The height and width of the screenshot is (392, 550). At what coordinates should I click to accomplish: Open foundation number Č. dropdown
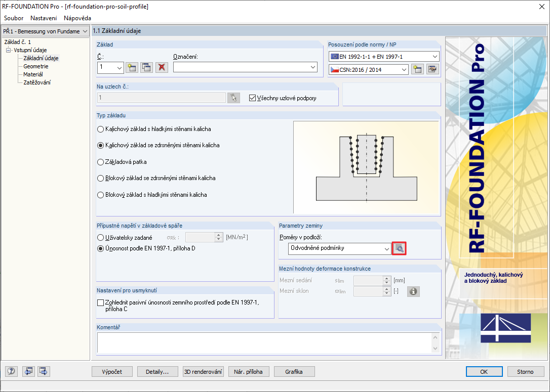point(110,67)
